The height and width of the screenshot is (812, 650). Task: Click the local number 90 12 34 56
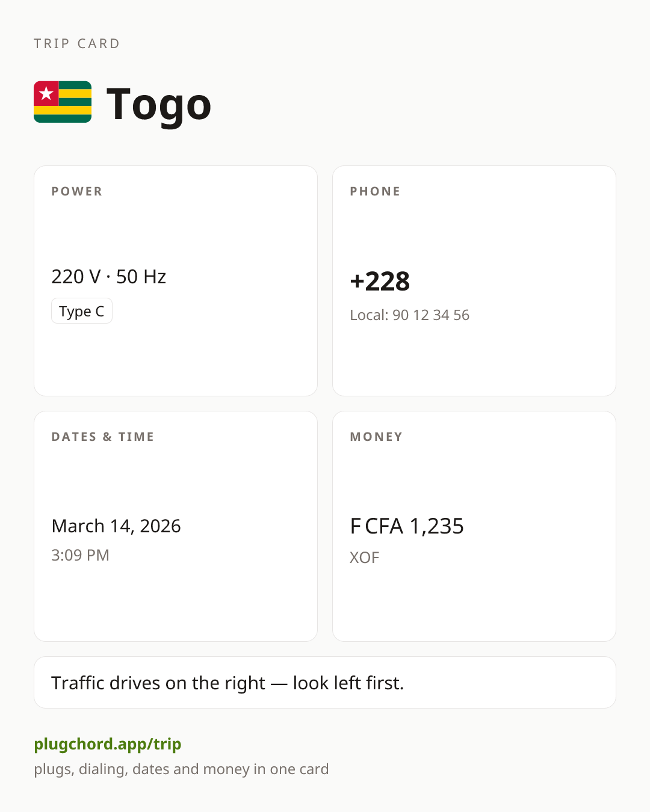(431, 315)
